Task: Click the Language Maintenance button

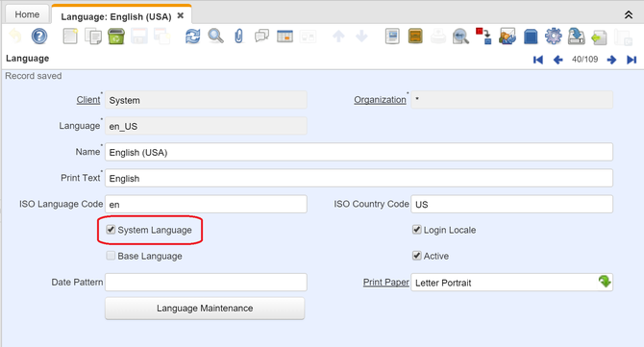Action: [205, 308]
